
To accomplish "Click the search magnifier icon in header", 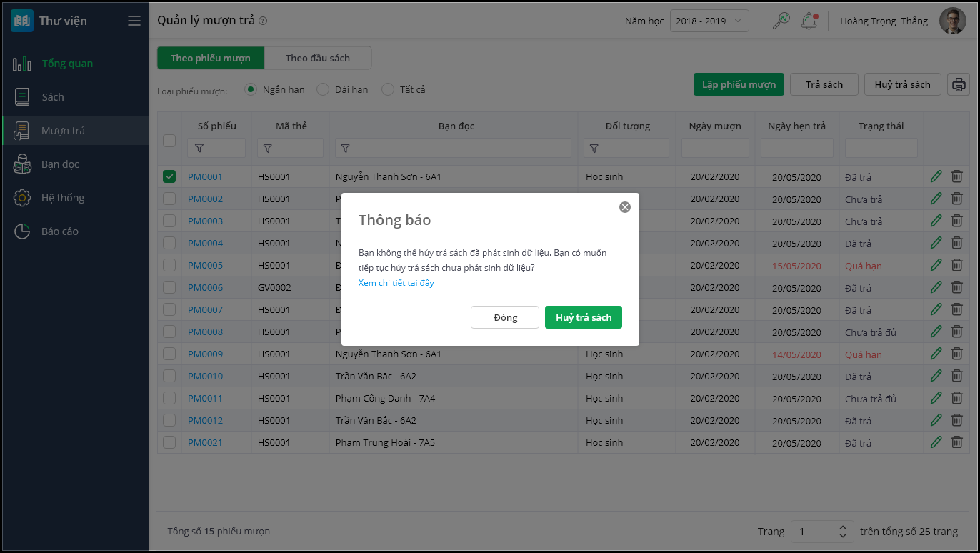I will coord(781,21).
